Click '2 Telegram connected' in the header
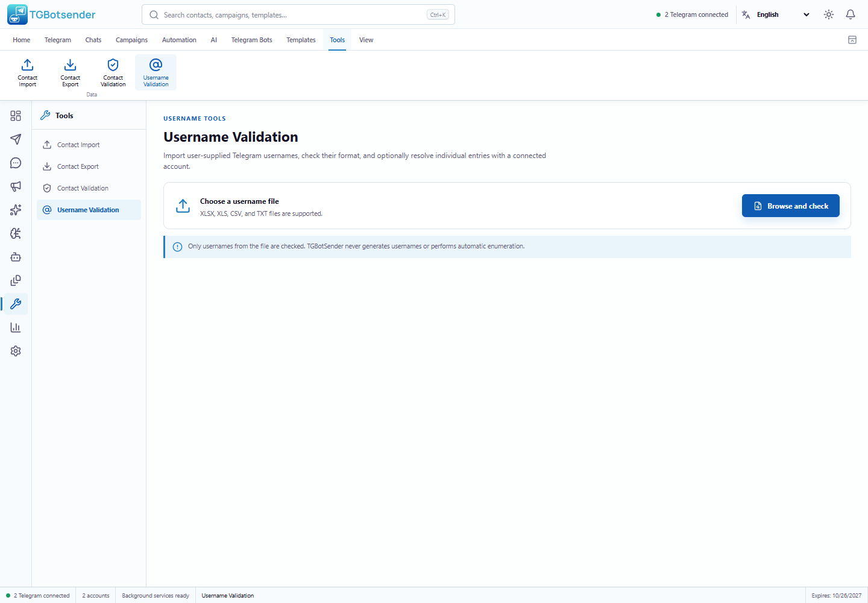The image size is (868, 603). pyautogui.click(x=692, y=14)
